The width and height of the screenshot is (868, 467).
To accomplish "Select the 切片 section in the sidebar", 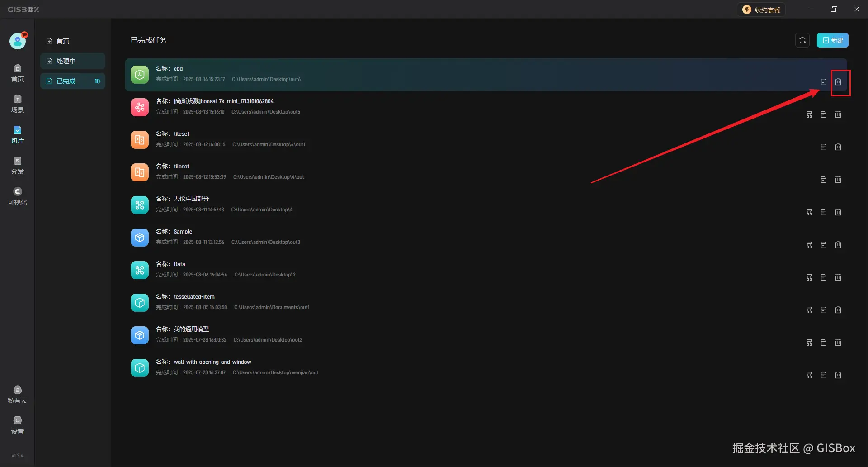I will [x=17, y=135].
